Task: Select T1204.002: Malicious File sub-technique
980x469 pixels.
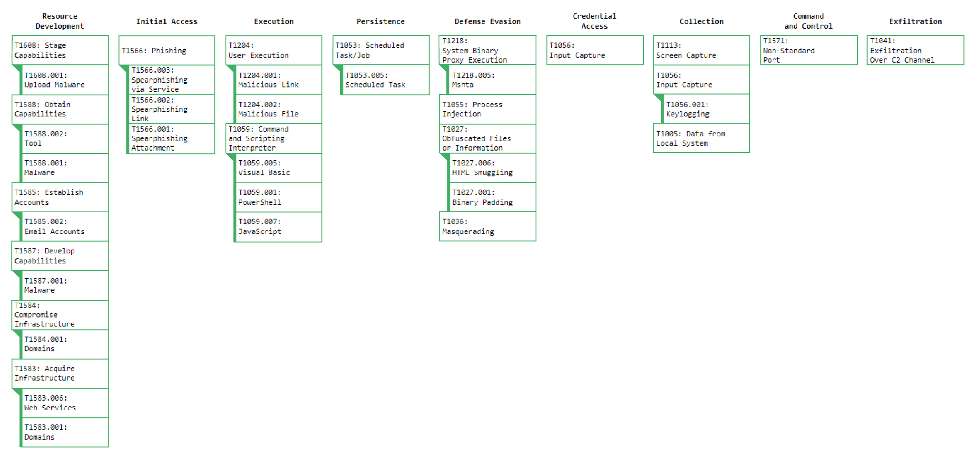Action: 278,109
